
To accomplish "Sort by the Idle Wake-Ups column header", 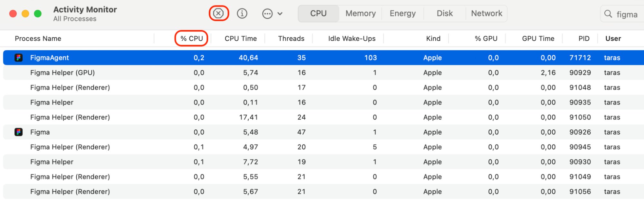I will pos(352,39).
